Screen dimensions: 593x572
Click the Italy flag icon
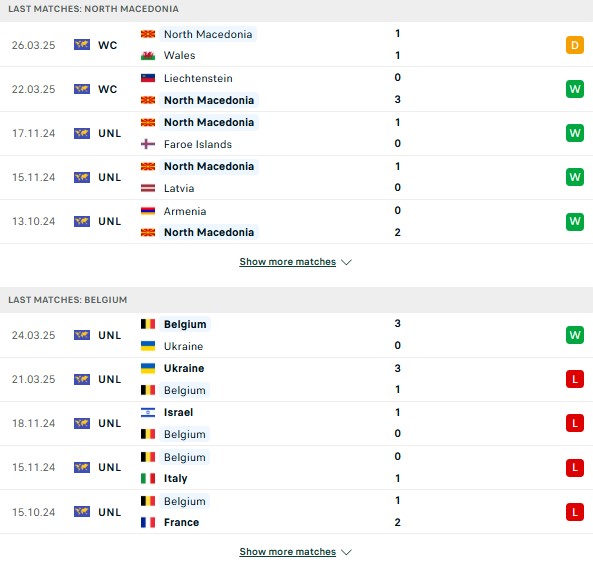148,479
